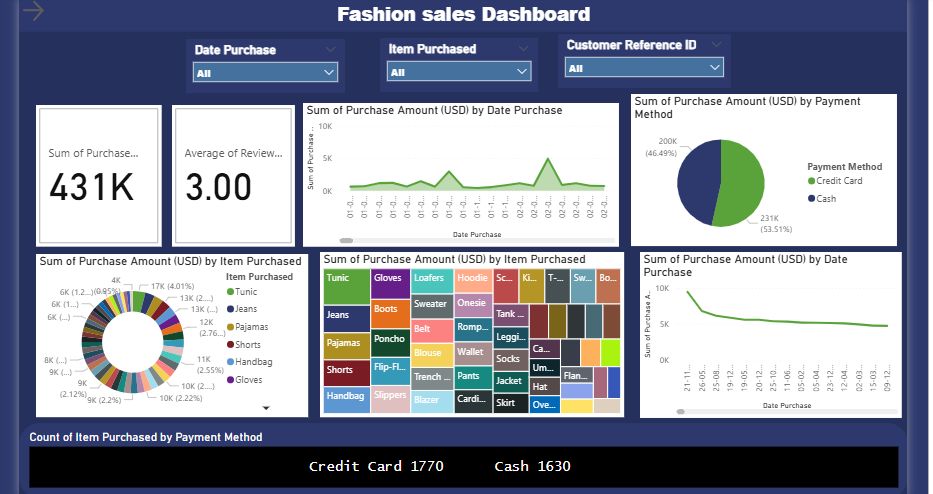The image size is (933, 494).
Task: Click the arrow icon in top-left corner
Action: (32, 12)
